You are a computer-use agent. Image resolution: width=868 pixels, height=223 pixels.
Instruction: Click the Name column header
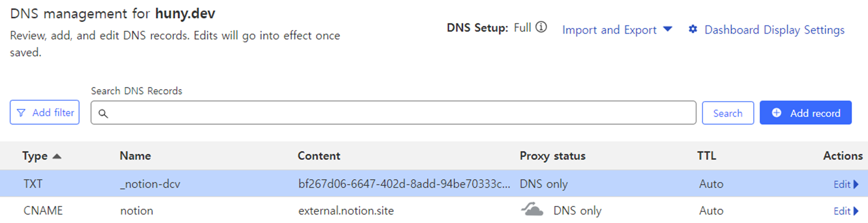tap(135, 156)
